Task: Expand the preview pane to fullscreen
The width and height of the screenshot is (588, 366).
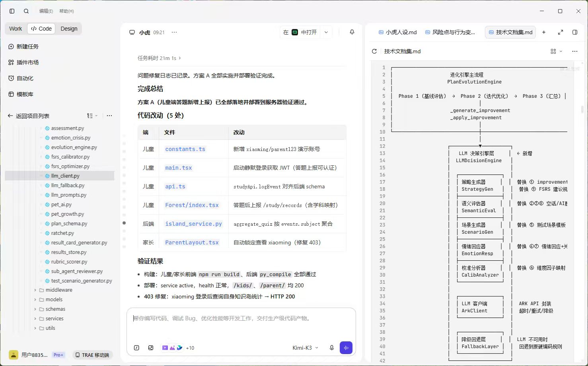Action: (x=561, y=32)
